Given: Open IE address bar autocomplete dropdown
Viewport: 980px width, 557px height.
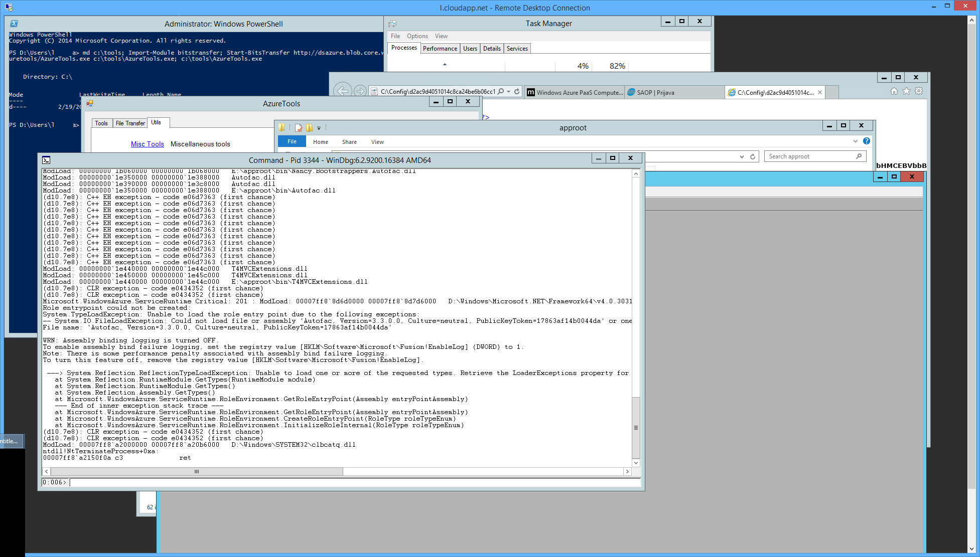Looking at the screenshot, I should click(x=509, y=92).
